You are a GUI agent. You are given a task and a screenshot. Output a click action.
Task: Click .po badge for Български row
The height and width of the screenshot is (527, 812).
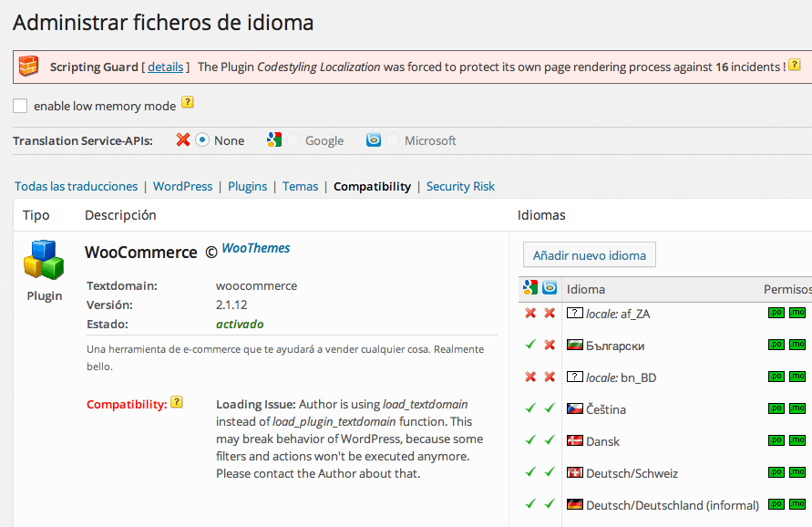(776, 345)
